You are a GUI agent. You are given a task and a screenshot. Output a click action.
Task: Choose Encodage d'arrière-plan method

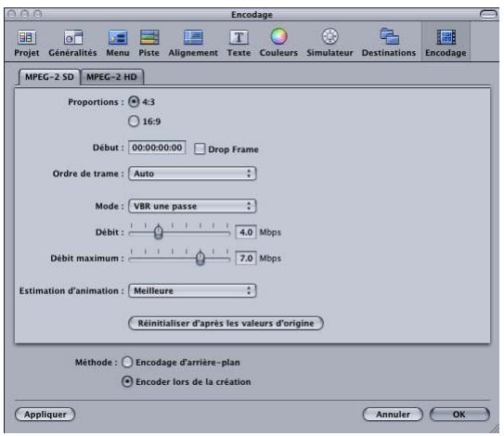point(127,362)
